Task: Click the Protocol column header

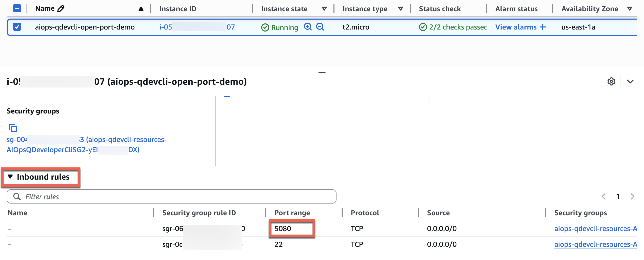Action: pyautogui.click(x=365, y=213)
